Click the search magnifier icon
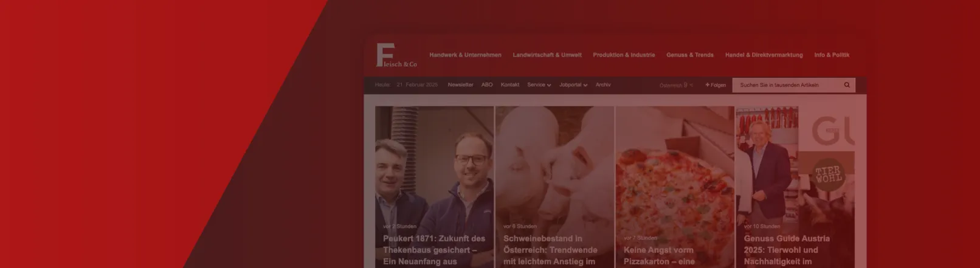Viewport: 980px width, 268px height. [x=846, y=85]
